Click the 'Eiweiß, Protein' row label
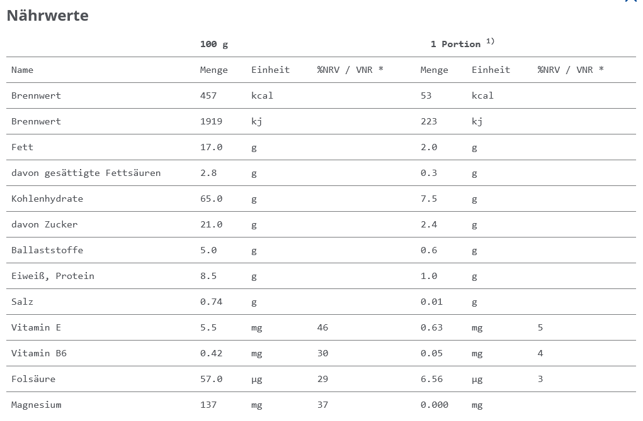 click(52, 276)
